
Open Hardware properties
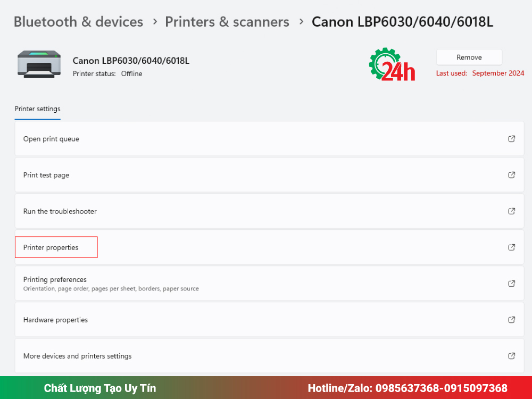(x=269, y=320)
